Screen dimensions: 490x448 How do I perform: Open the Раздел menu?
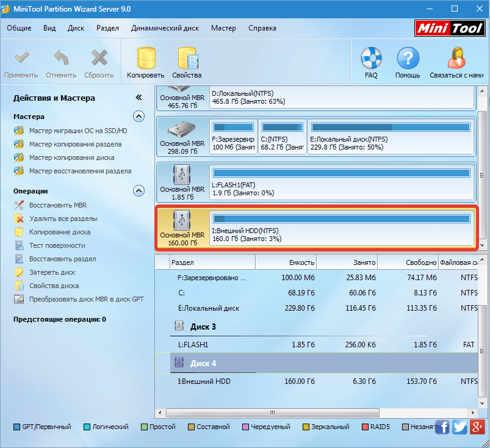coord(107,28)
